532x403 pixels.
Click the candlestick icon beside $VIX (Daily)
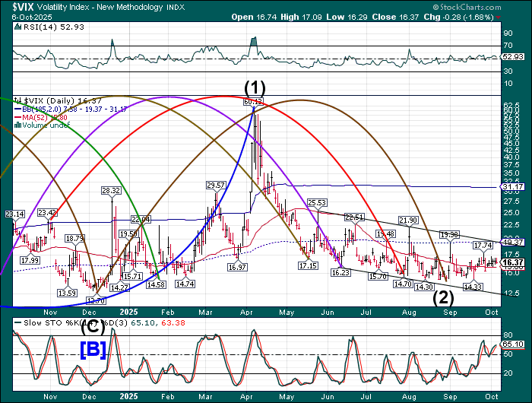tap(19, 100)
